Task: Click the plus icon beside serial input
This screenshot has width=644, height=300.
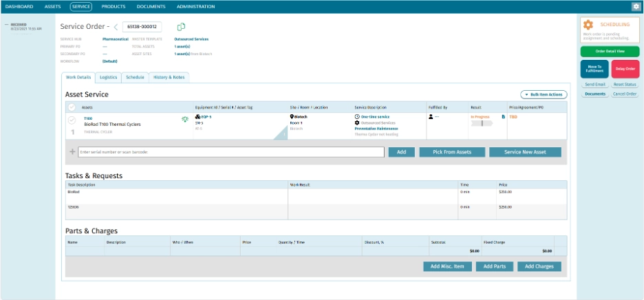Action: (x=72, y=151)
